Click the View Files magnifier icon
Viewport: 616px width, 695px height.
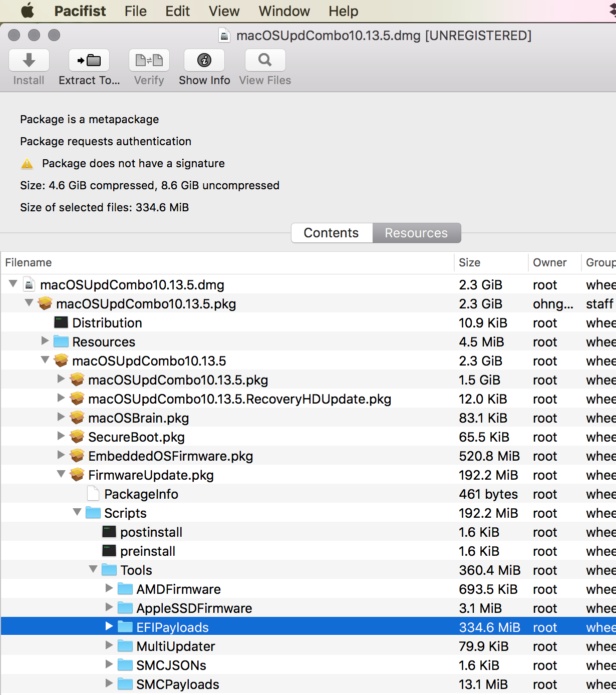pos(265,60)
